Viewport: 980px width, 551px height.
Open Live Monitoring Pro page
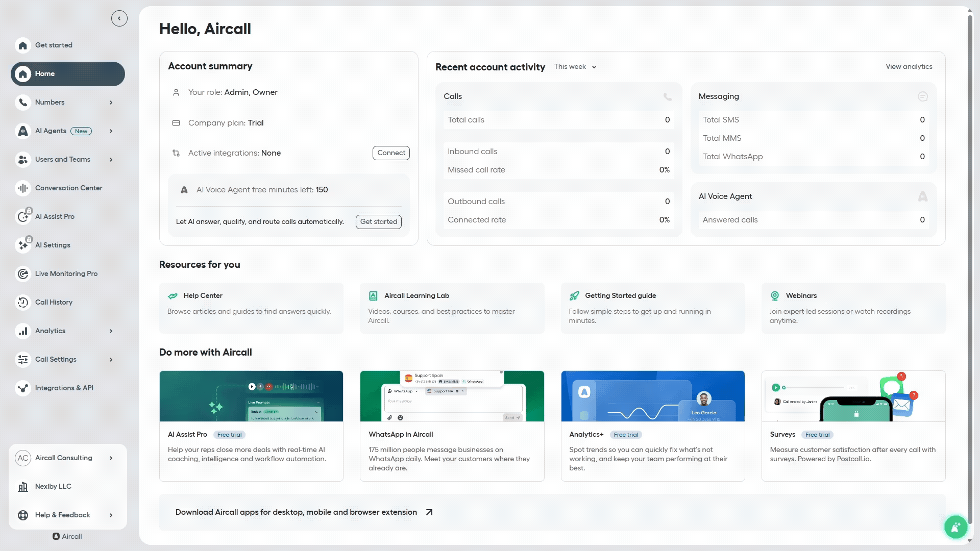[x=68, y=274]
